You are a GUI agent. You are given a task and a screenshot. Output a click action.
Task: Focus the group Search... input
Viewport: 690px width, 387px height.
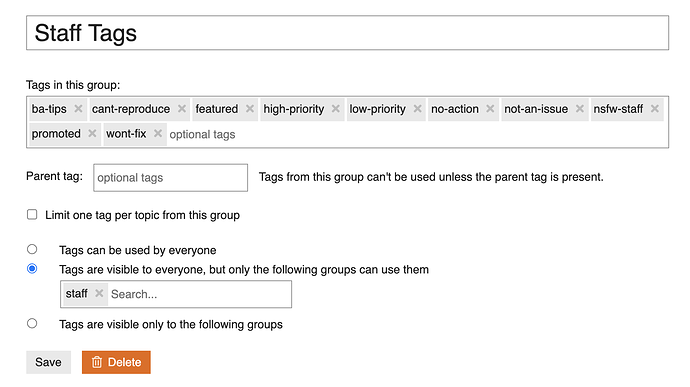point(199,294)
